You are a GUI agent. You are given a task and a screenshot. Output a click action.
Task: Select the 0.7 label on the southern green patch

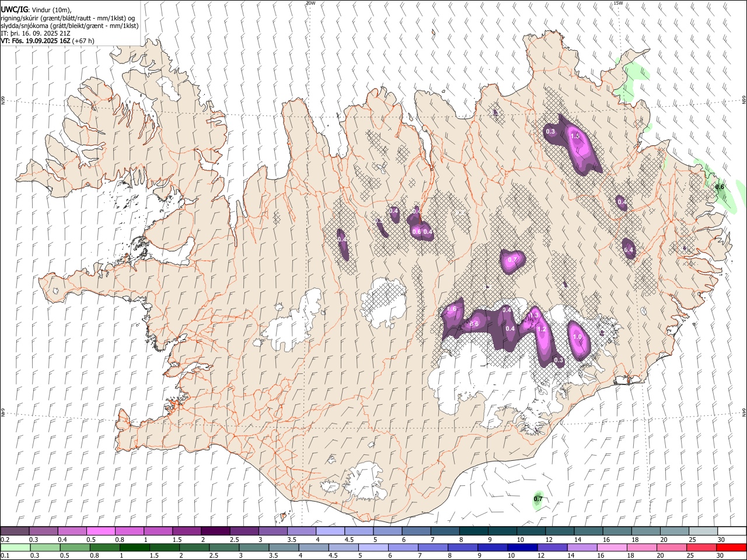538,499
